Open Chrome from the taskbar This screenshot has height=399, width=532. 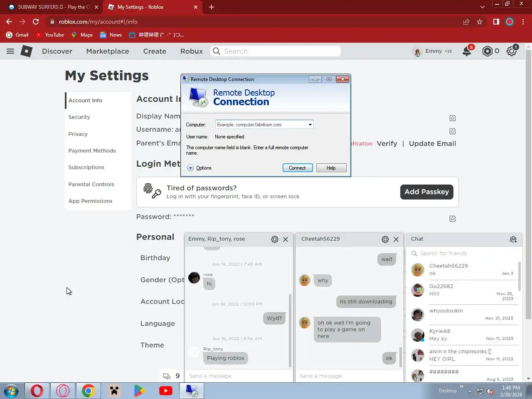point(88,391)
